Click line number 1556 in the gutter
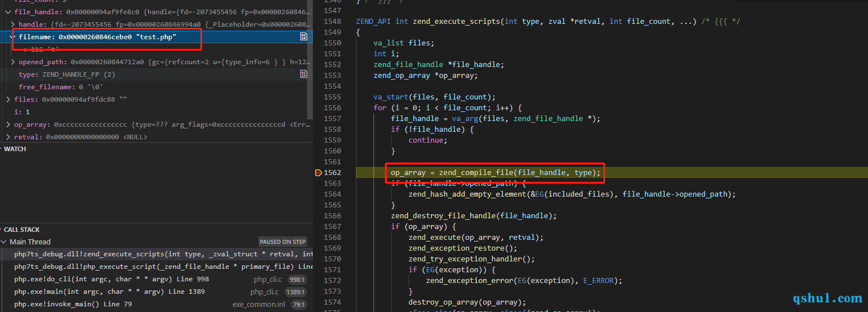Image resolution: width=868 pixels, height=312 pixels. click(332, 108)
